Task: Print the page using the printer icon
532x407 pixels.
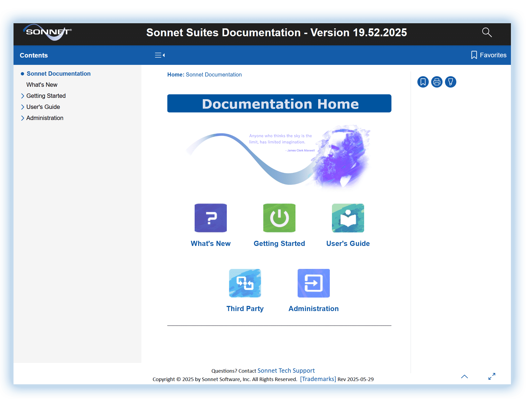Action: click(x=437, y=82)
